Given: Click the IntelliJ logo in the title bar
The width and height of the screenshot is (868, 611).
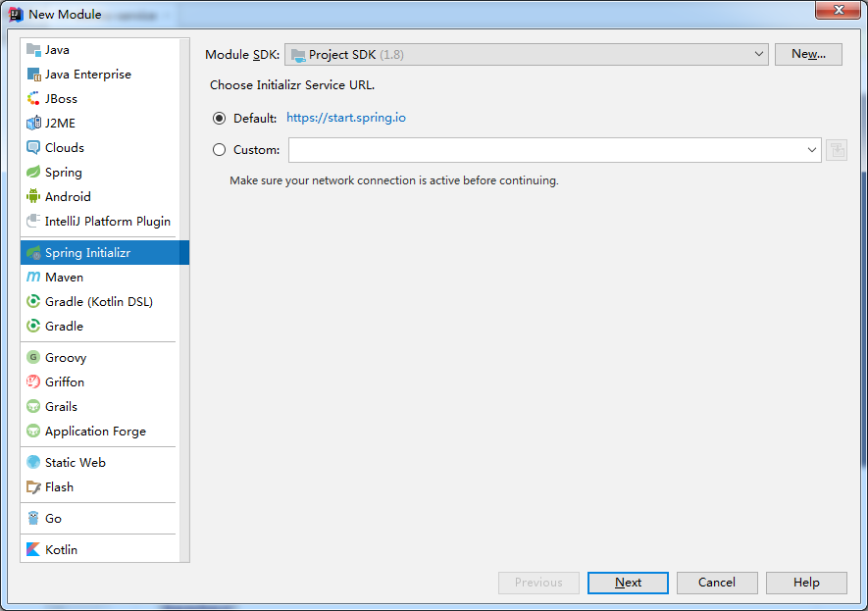Looking at the screenshot, I should 16,15.
